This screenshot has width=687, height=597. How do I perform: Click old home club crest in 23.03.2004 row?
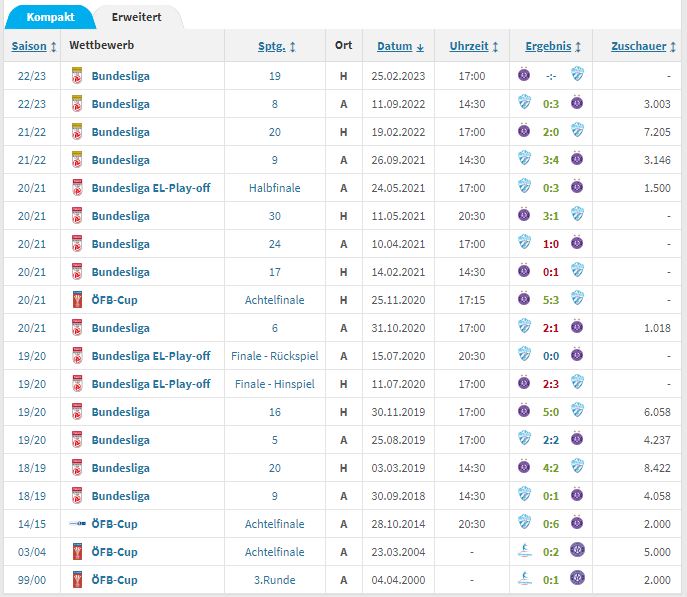click(524, 551)
